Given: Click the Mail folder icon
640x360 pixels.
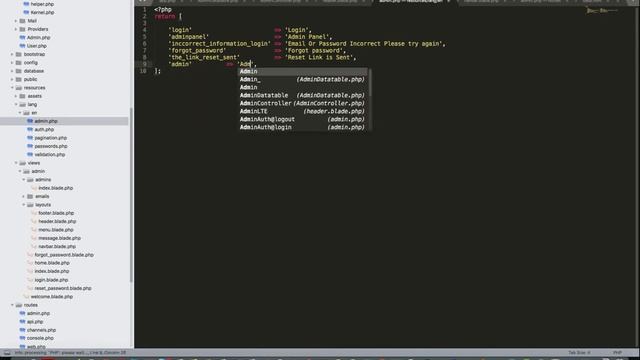Looking at the screenshot, I should (22, 21).
